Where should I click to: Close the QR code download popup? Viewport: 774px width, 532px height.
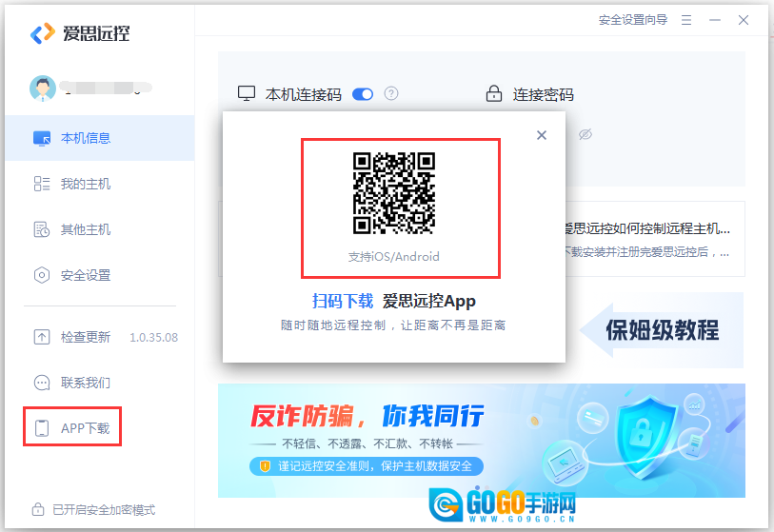[x=542, y=135]
